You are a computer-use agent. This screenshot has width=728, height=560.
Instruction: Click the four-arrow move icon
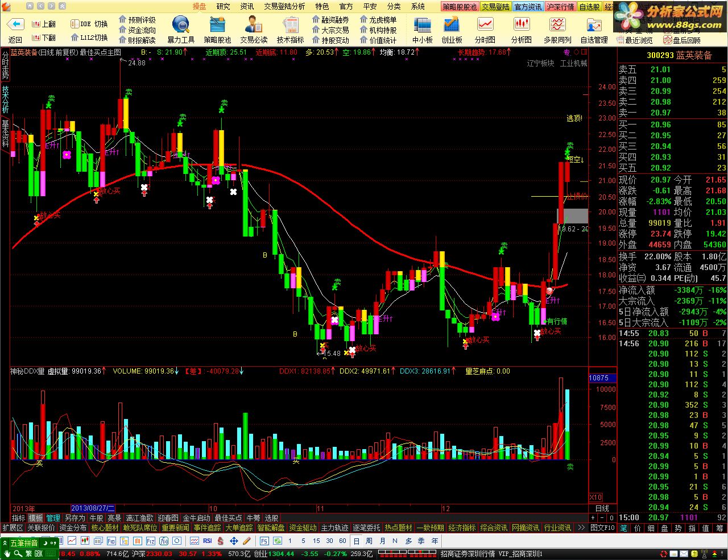[234, 540]
